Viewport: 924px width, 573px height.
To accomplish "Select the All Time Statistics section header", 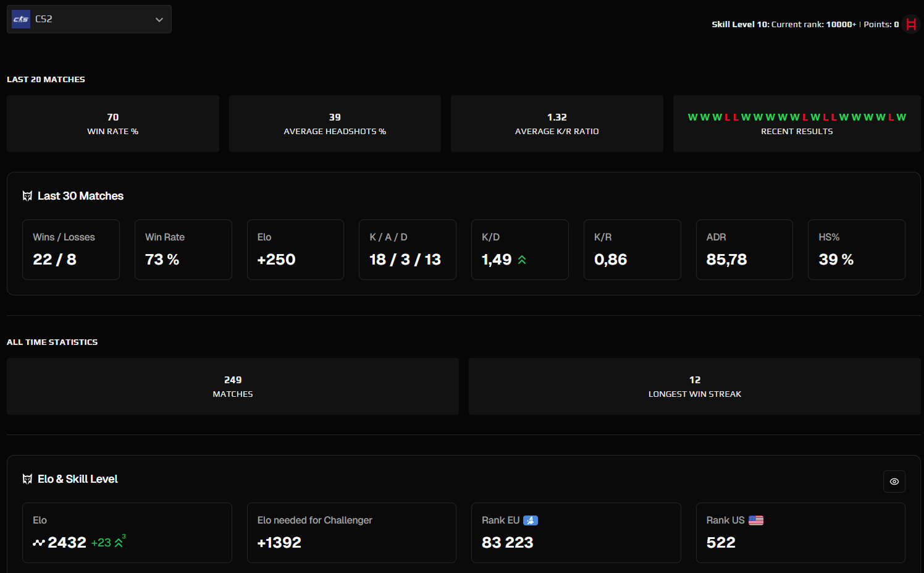I will pos(52,342).
